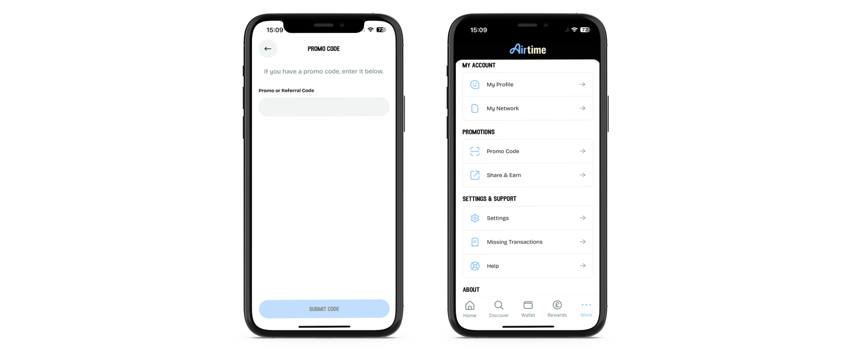This screenshot has width=868, height=351.
Task: Click the Settings gear icon
Action: pos(474,217)
